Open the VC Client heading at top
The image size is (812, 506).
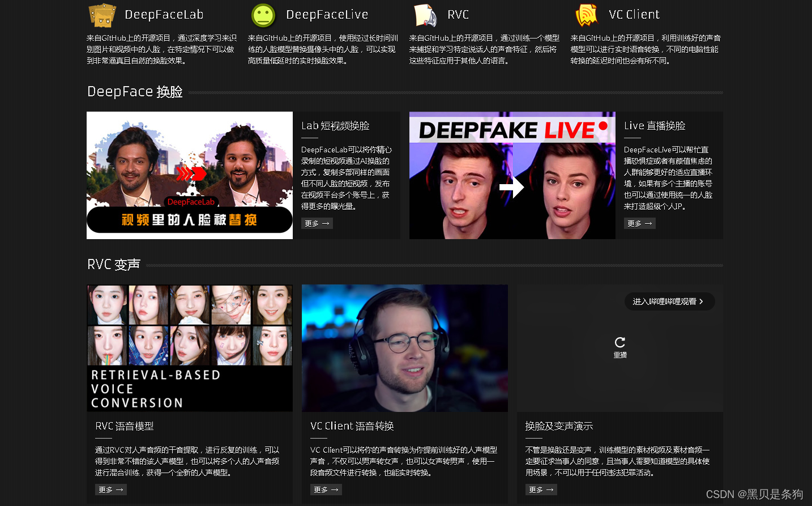634,15
